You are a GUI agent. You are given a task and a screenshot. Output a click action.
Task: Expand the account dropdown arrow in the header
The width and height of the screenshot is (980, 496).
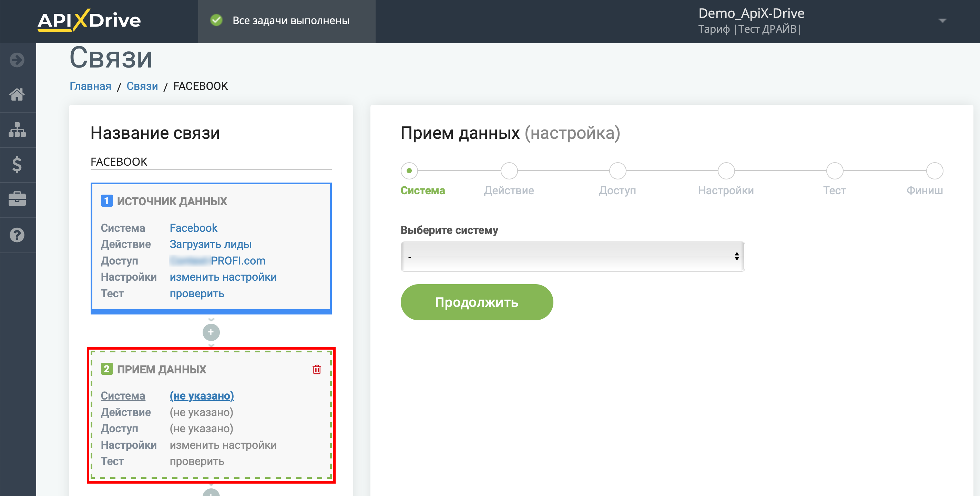(942, 21)
